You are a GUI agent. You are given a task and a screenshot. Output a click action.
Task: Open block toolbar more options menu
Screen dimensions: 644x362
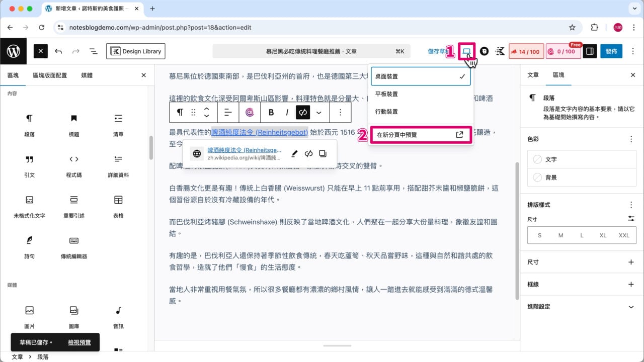[x=341, y=112]
